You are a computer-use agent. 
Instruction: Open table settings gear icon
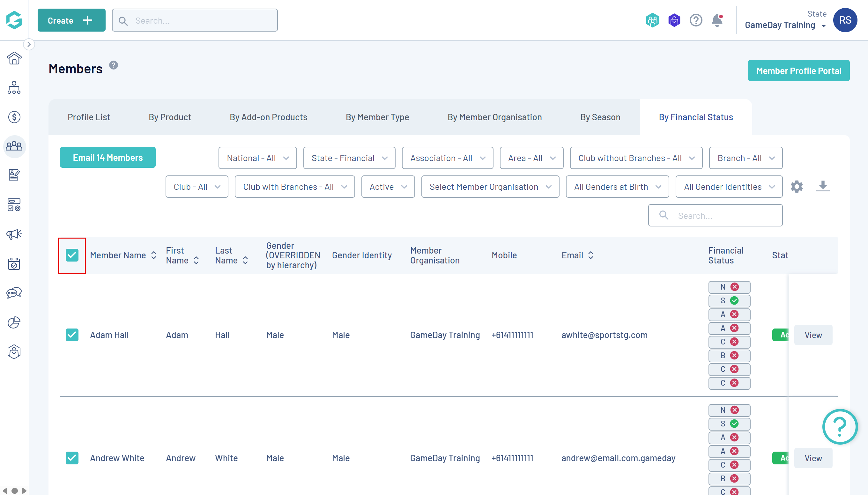click(797, 187)
